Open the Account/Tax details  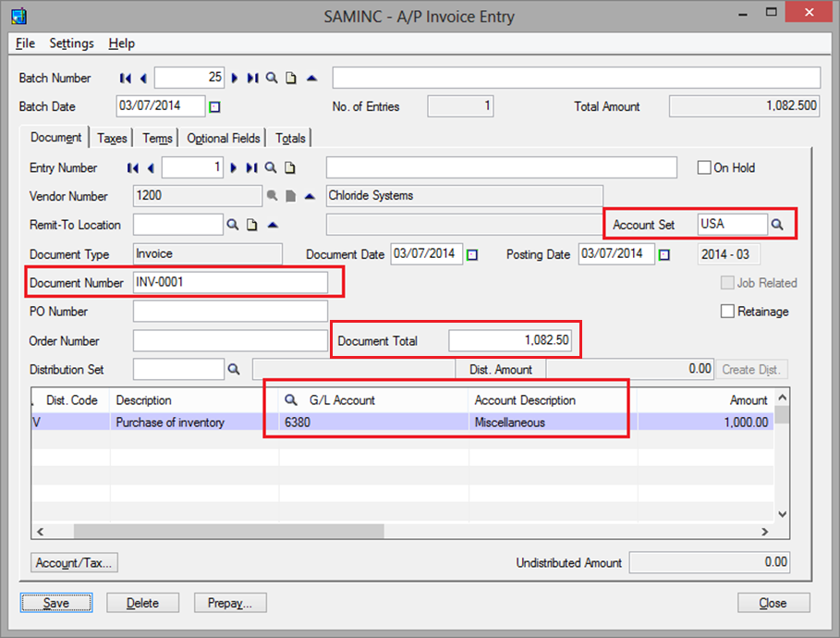point(74,563)
